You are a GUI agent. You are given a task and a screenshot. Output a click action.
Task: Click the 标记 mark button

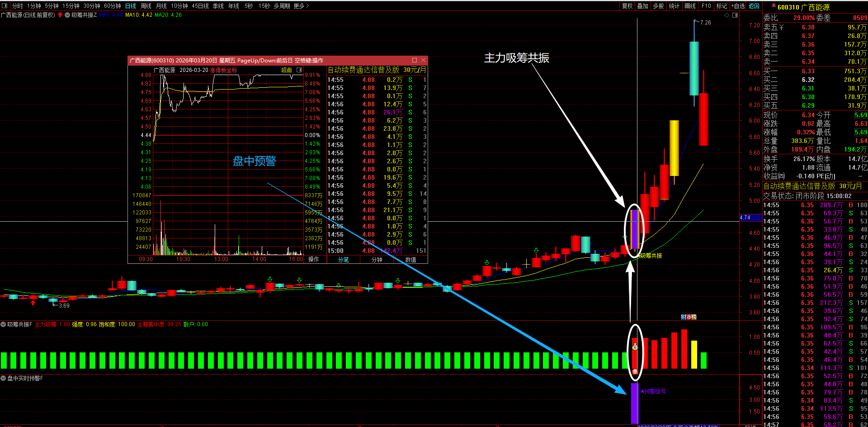click(722, 6)
